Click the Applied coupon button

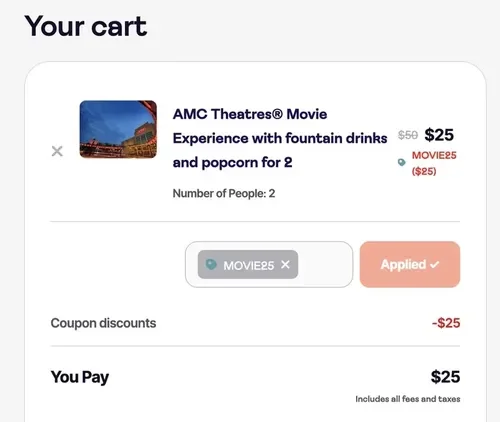click(410, 264)
